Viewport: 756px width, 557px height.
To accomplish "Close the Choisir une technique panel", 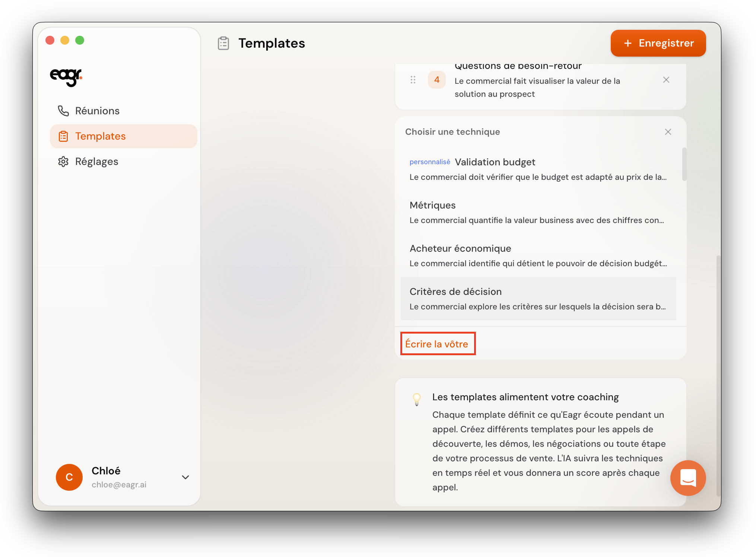I will click(x=668, y=132).
